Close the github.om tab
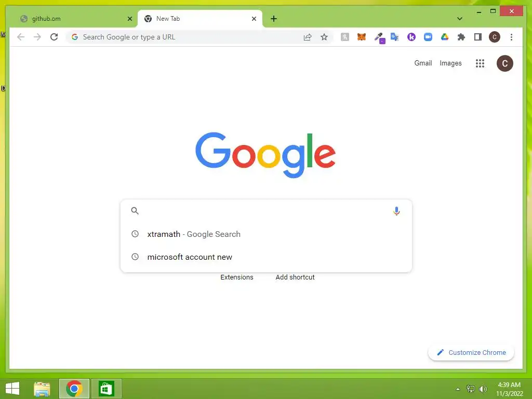The height and width of the screenshot is (399, 532). point(129,19)
